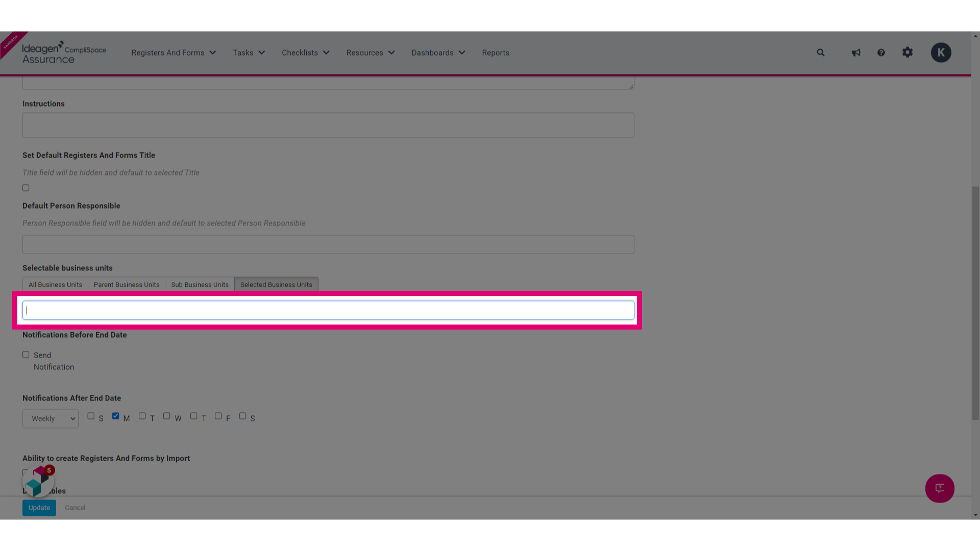Expand the Tasks menu
The height and width of the screenshot is (551, 980).
pos(249,53)
